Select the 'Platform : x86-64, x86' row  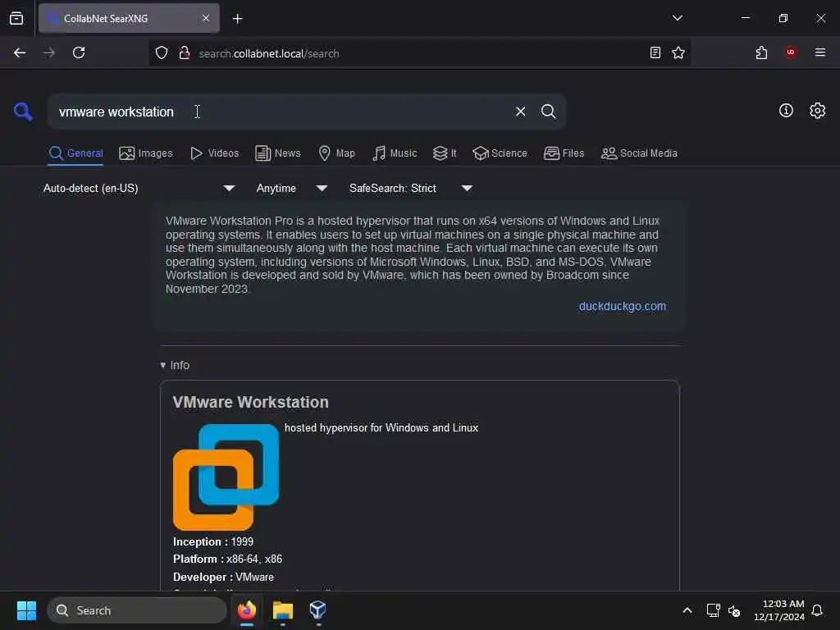227,559
